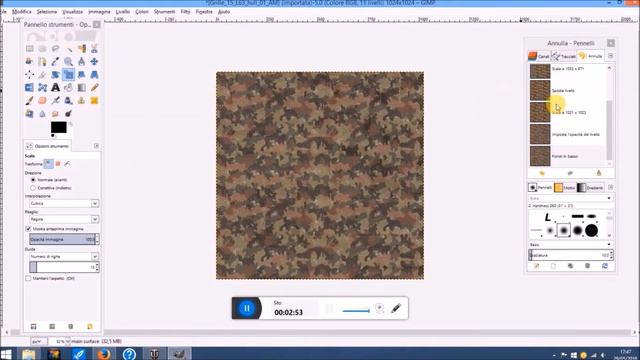Switch to the Tracciati tab
This screenshot has height=360, width=640.
564,56
